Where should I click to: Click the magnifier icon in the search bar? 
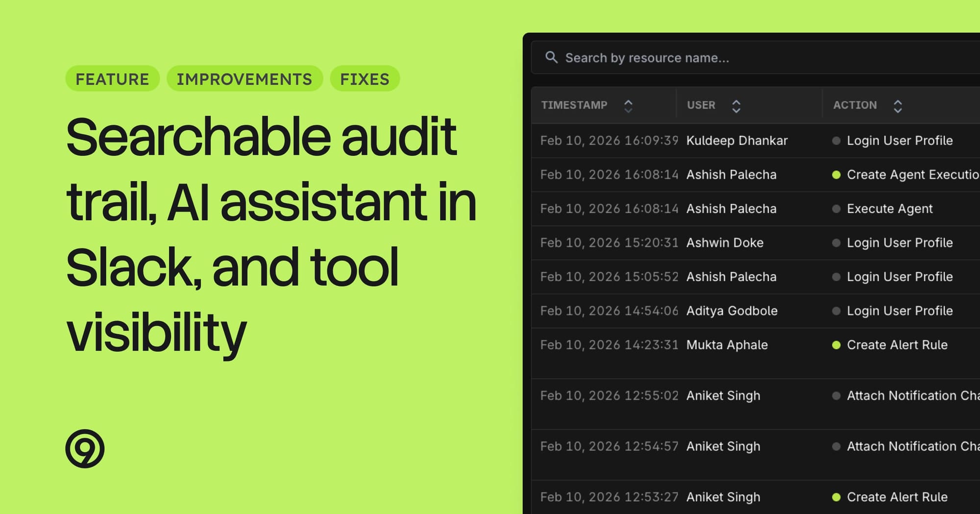point(551,57)
